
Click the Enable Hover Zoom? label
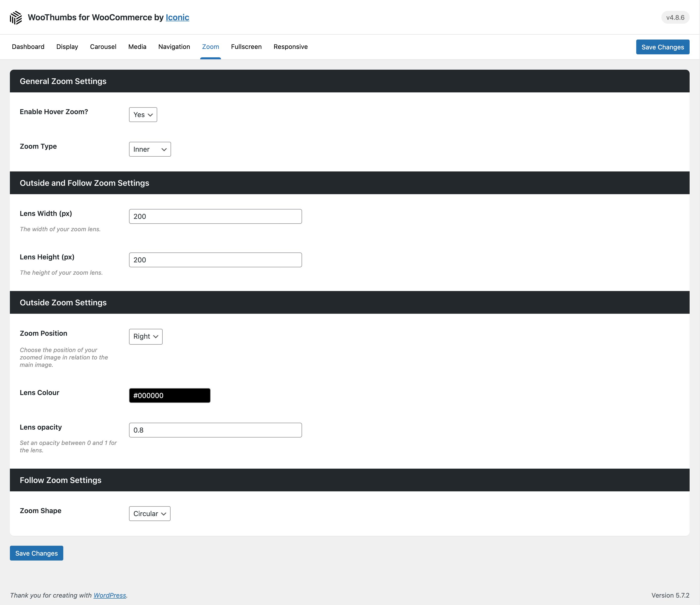54,112
